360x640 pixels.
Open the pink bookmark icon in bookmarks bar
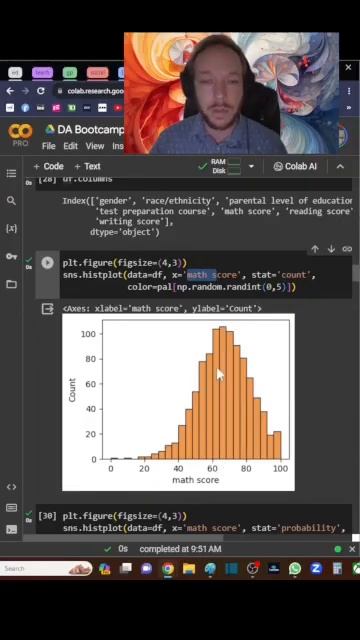[x=56, y=108]
